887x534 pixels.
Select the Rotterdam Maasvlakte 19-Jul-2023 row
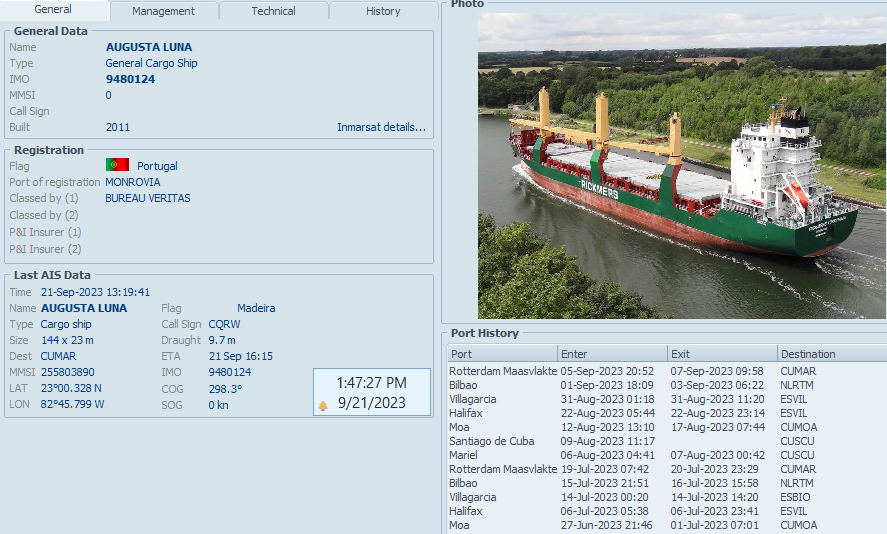tap(668, 470)
